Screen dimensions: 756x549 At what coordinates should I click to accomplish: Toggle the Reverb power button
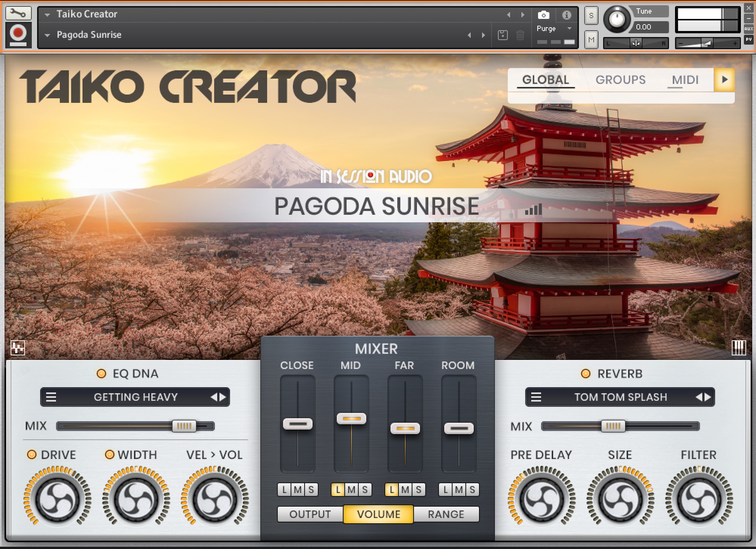(x=585, y=374)
